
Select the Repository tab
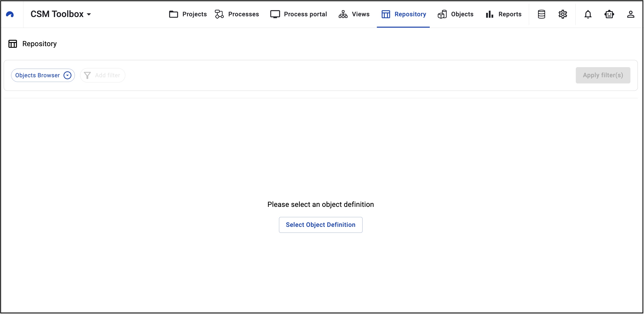[x=404, y=14]
